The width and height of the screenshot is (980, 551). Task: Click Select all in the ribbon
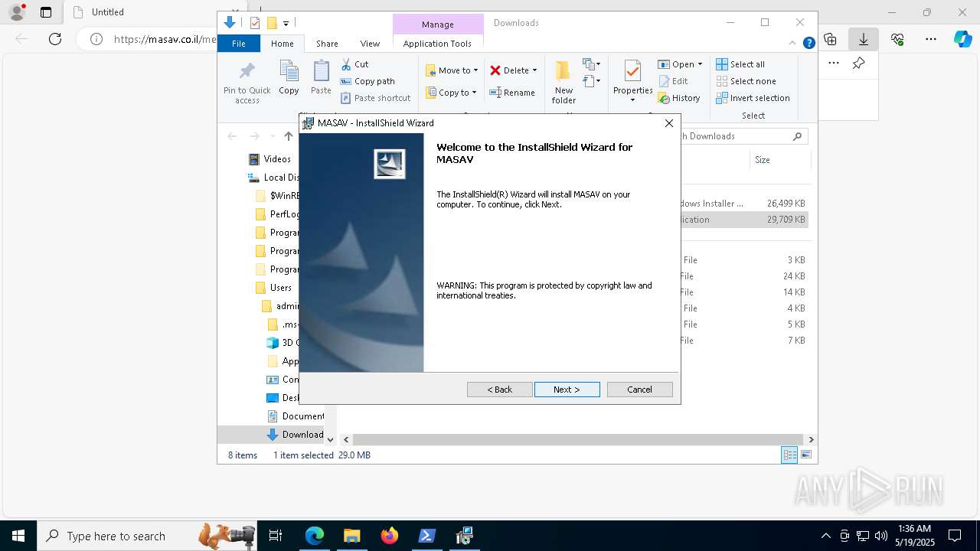tap(740, 64)
